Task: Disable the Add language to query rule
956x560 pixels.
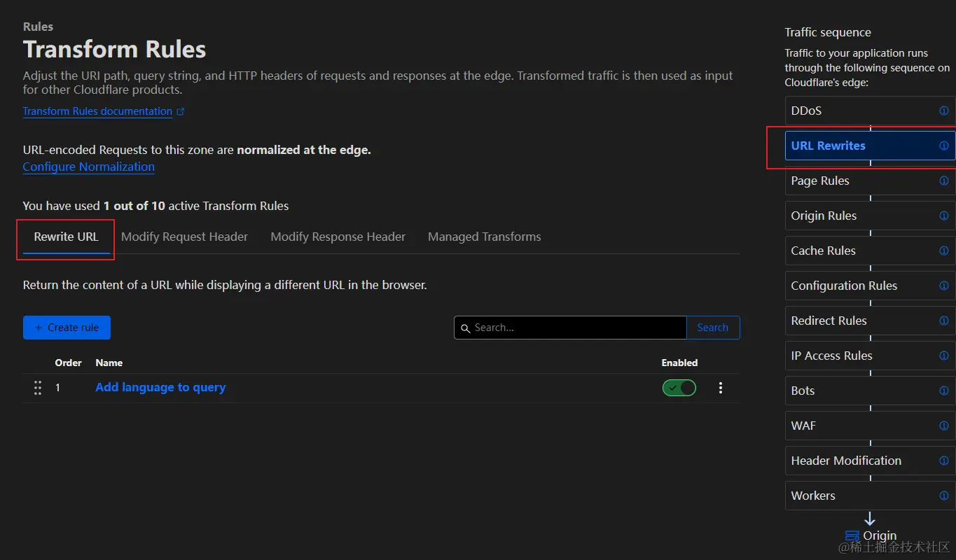Action: (x=679, y=388)
